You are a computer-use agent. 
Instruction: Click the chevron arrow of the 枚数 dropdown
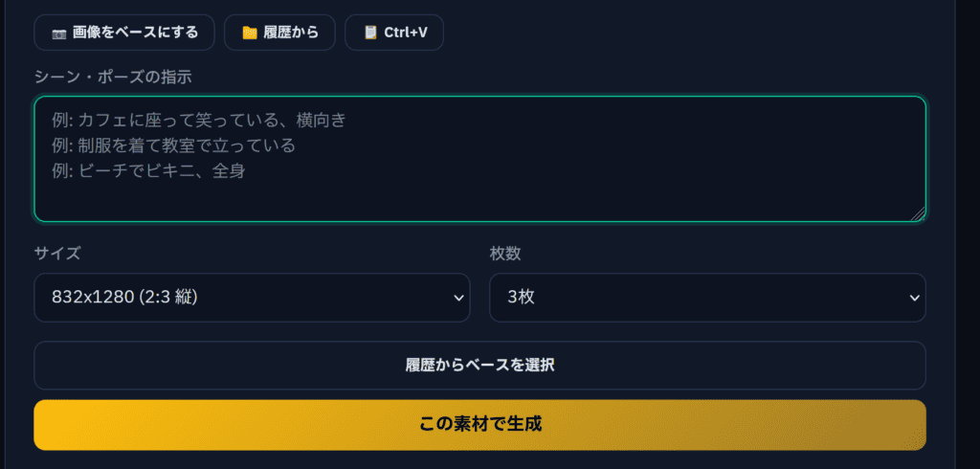coord(911,298)
